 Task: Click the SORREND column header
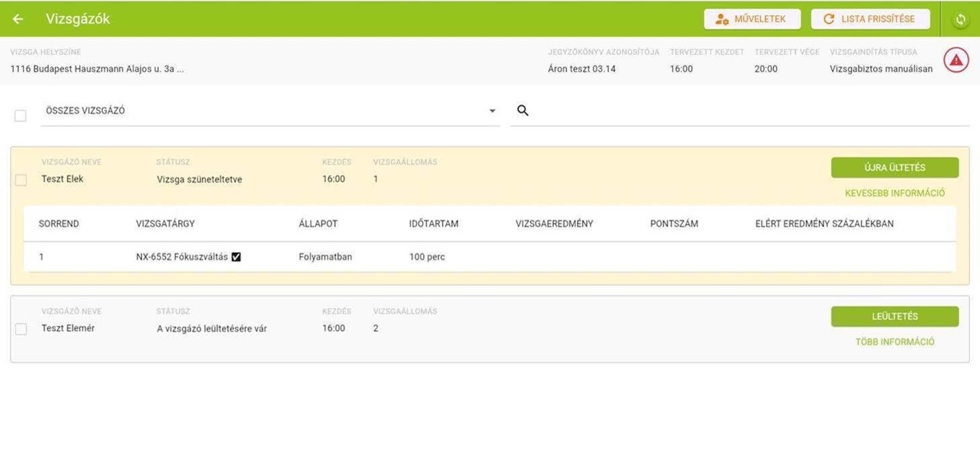coord(59,224)
